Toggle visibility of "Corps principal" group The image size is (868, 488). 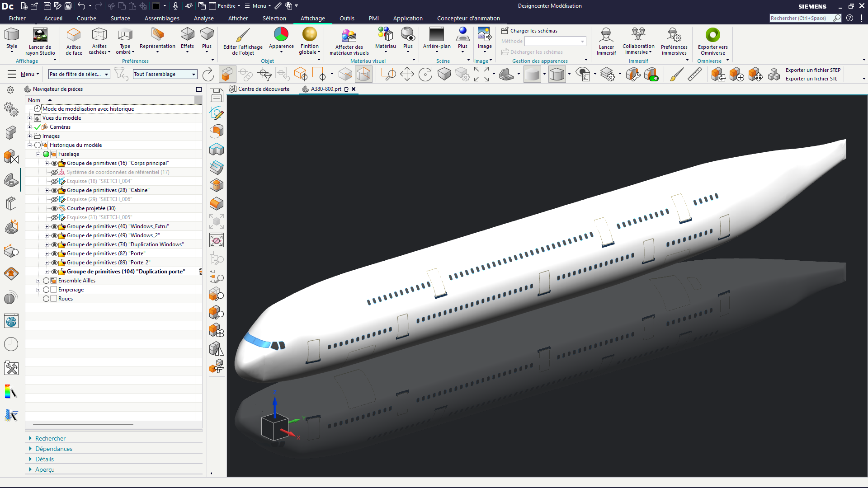(54, 163)
